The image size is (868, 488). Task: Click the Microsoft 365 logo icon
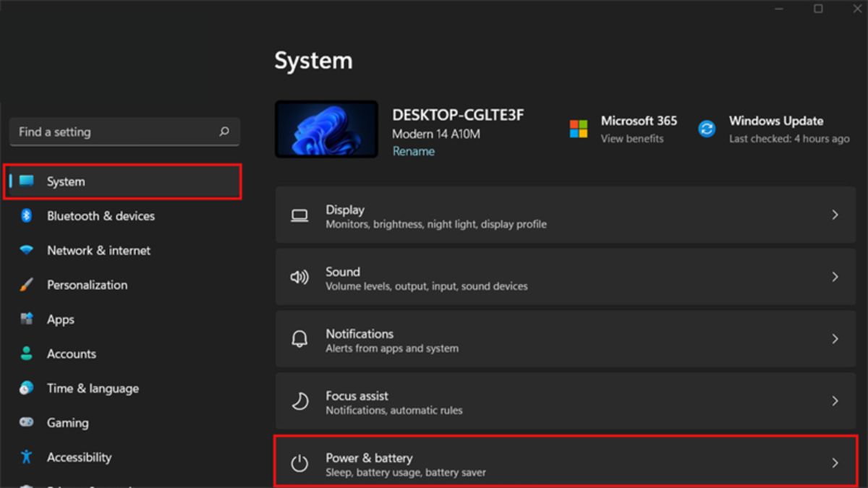click(x=579, y=129)
